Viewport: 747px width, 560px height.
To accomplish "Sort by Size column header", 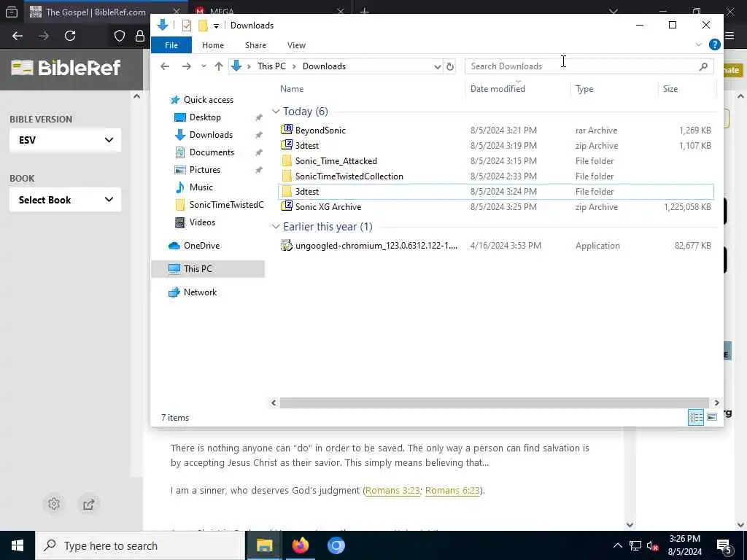I will pyautogui.click(x=670, y=88).
